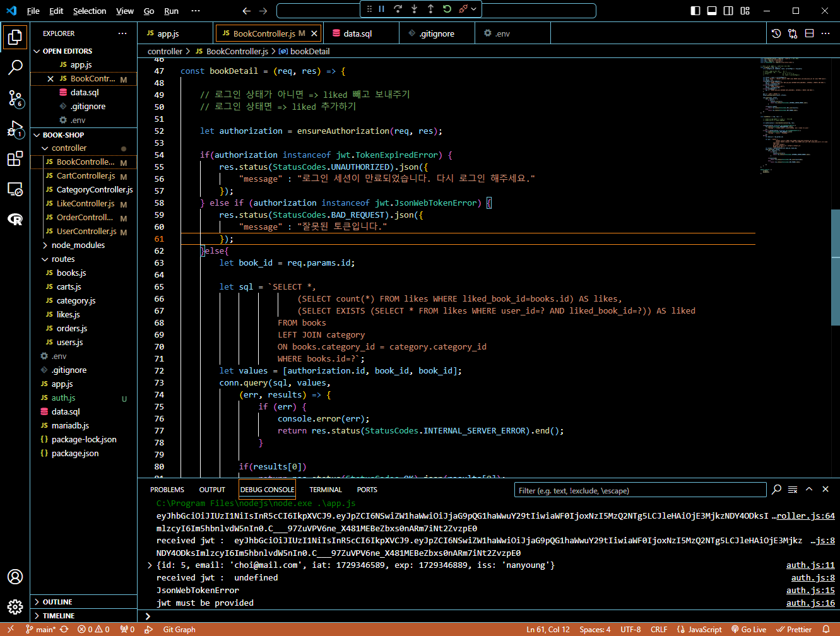Viewport: 840px width, 636px height.
Task: Follow the auth.js:11 source link
Action: [x=810, y=565]
